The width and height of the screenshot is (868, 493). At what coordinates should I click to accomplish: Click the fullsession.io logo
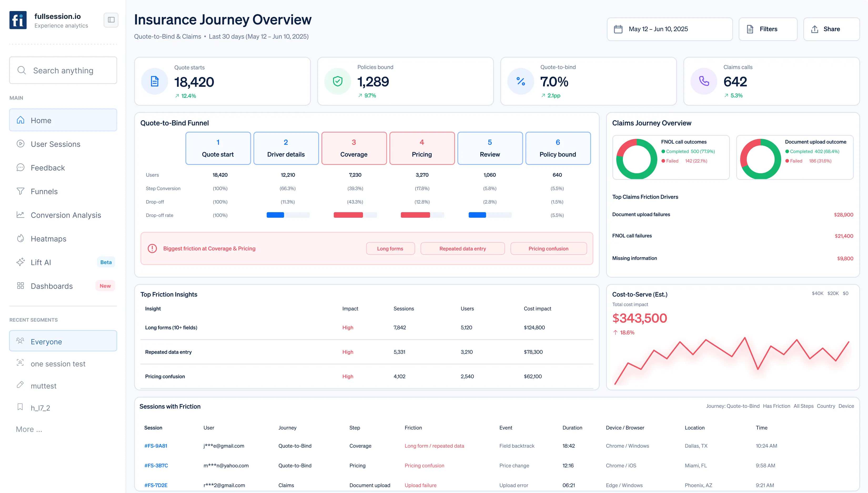18,20
